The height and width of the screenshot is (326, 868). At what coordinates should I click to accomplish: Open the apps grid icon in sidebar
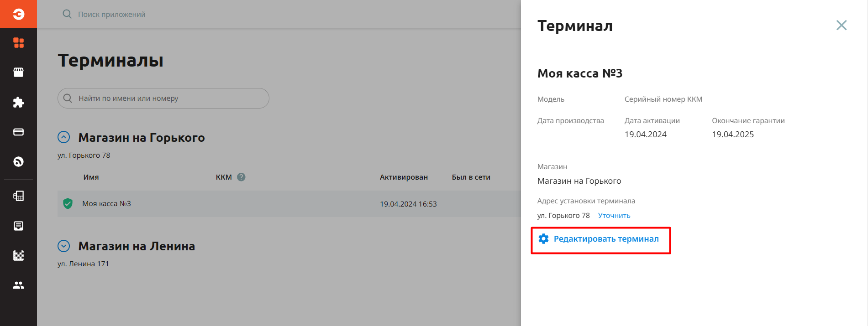pos(18,43)
